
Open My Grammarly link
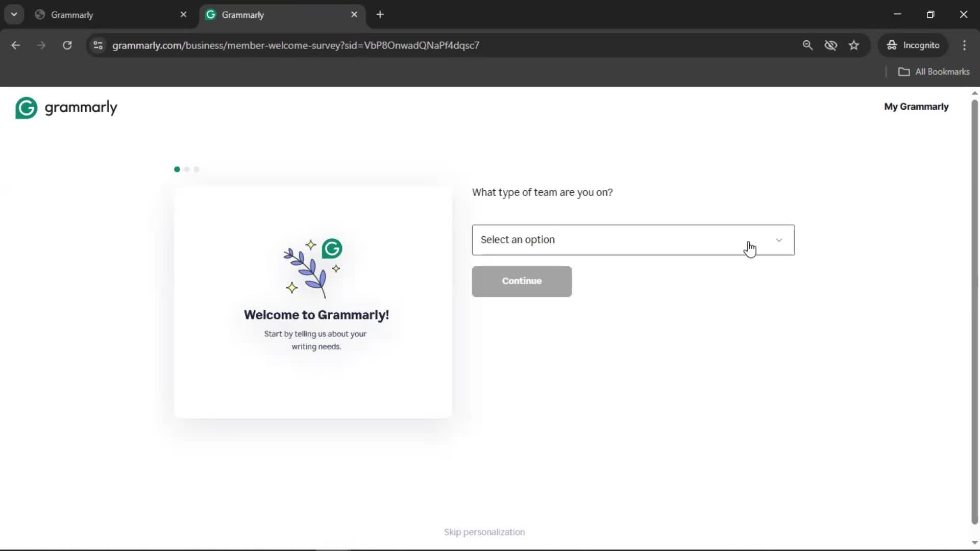916,107
